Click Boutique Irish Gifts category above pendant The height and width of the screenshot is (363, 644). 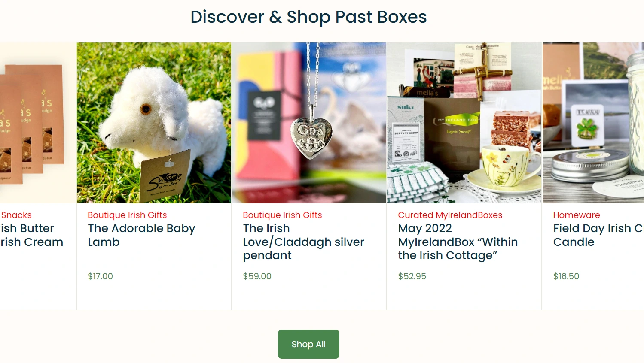coord(282,215)
